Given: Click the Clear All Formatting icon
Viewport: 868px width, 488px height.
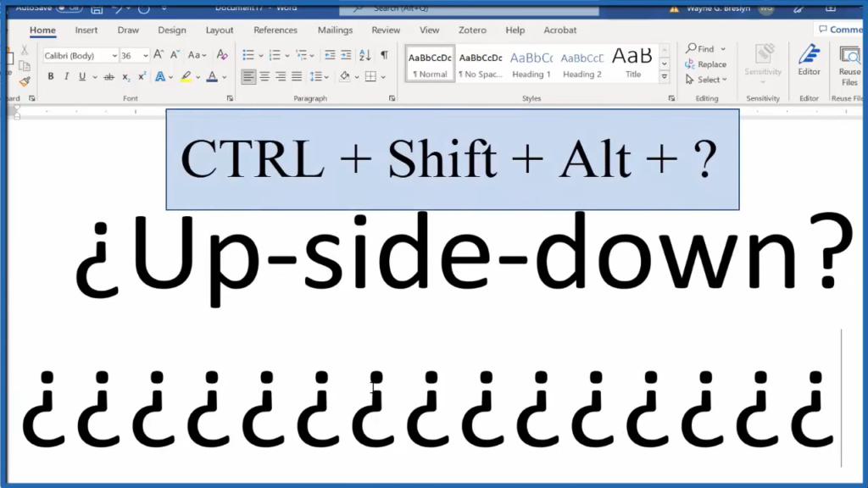Looking at the screenshot, I should tap(222, 55).
